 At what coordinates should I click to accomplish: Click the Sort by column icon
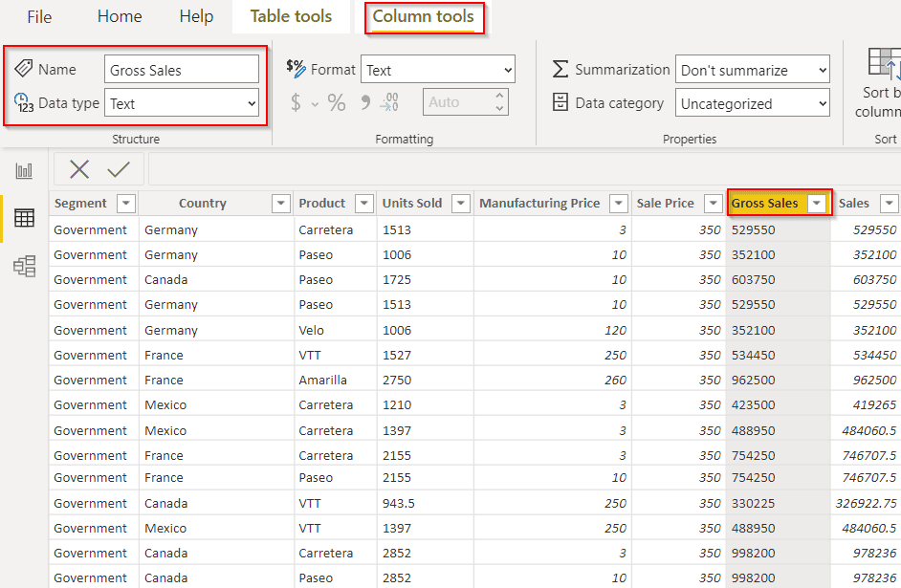[x=884, y=64]
